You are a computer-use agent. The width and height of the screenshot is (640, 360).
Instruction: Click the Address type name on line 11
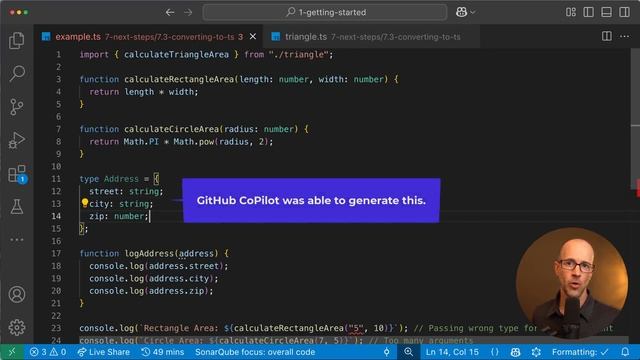(121, 179)
